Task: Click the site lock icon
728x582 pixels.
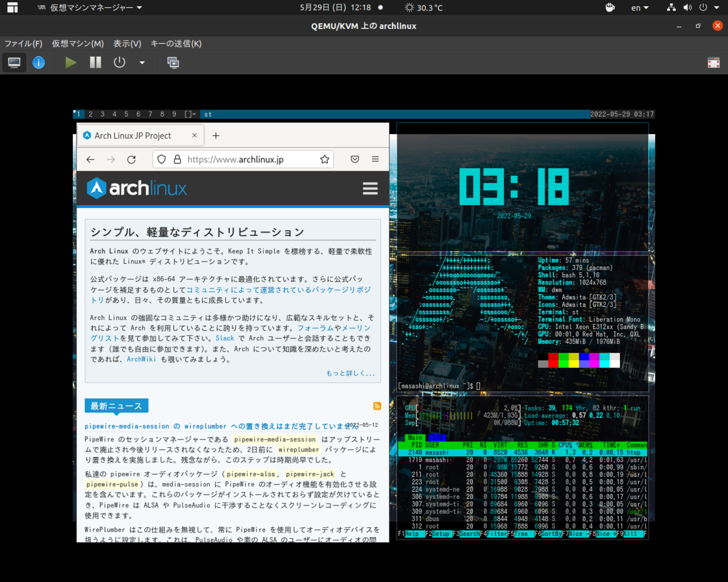Action: click(x=177, y=159)
